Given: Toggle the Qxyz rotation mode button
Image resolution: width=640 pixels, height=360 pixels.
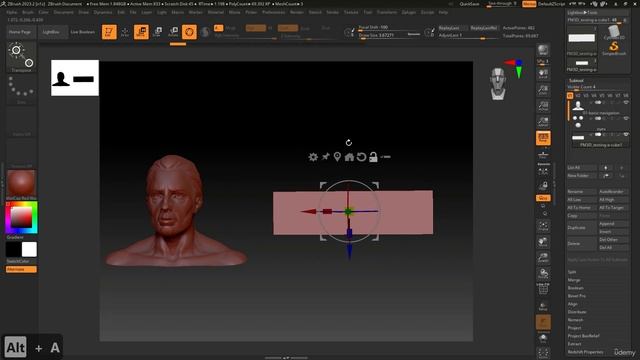Looking at the screenshot, I should click(543, 198).
